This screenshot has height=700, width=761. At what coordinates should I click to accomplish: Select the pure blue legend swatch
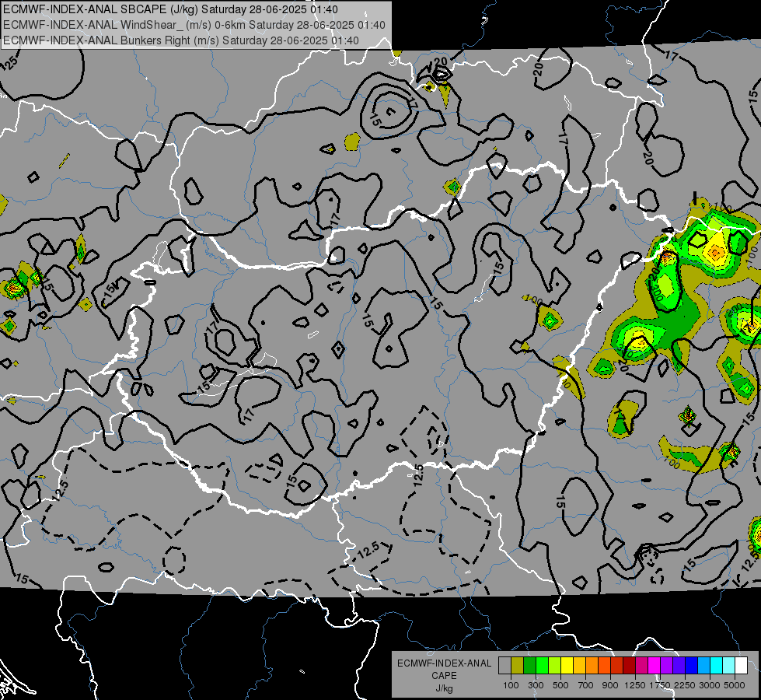691,665
